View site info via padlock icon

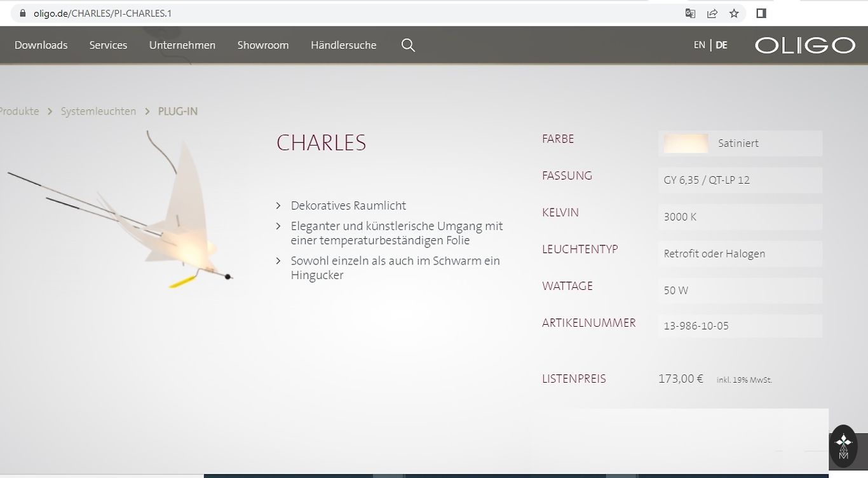point(23,13)
